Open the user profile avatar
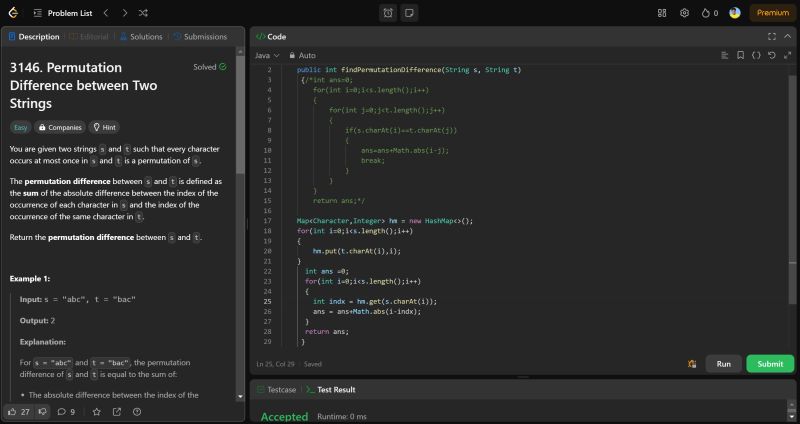This screenshot has height=424, width=800. pyautogui.click(x=735, y=13)
